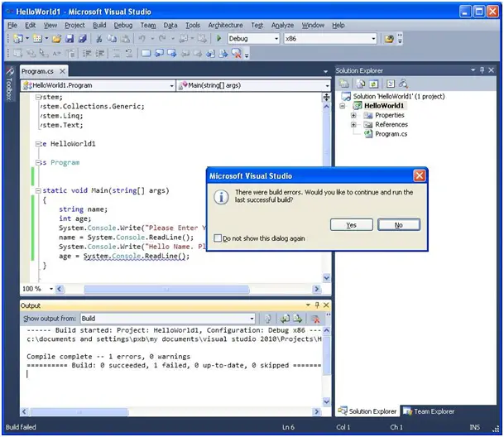Go to previous message in Output panel

[285, 319]
